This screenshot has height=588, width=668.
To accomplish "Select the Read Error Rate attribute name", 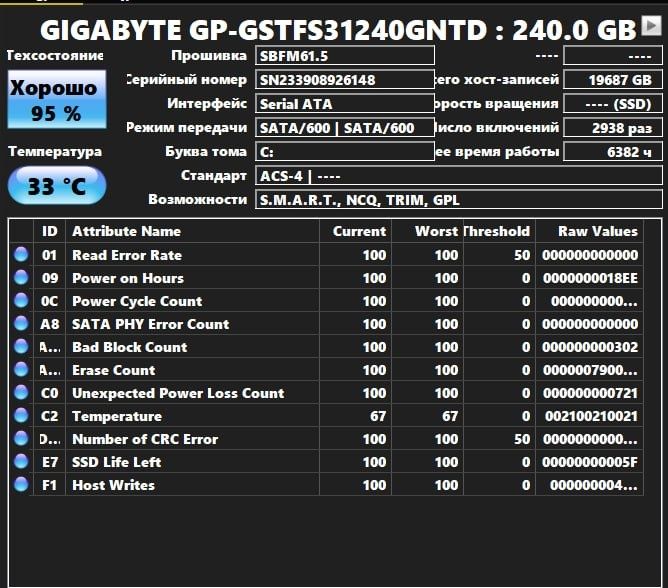I will [127, 255].
